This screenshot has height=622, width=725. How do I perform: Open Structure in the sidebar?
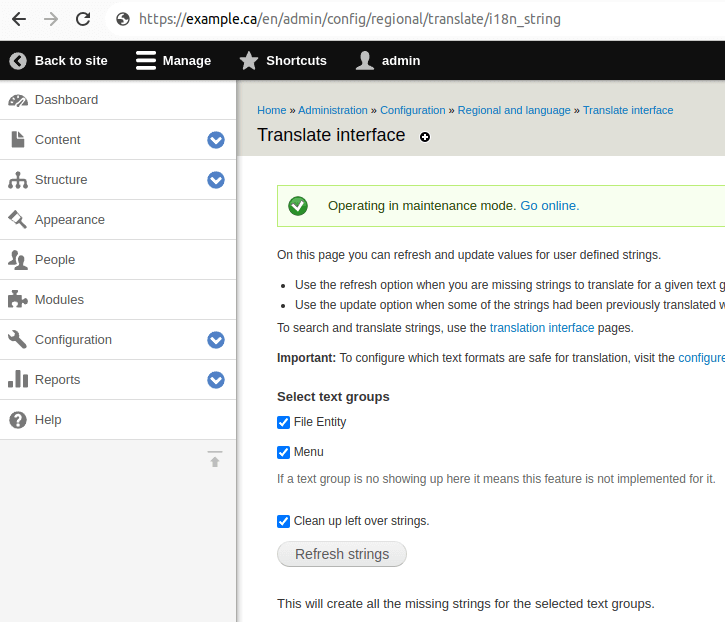61,180
